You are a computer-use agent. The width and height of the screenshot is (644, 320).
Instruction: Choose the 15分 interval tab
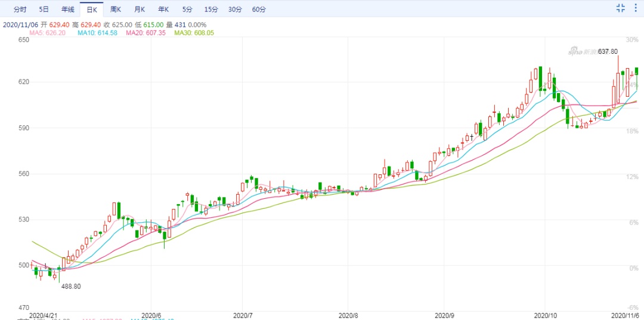211,9
